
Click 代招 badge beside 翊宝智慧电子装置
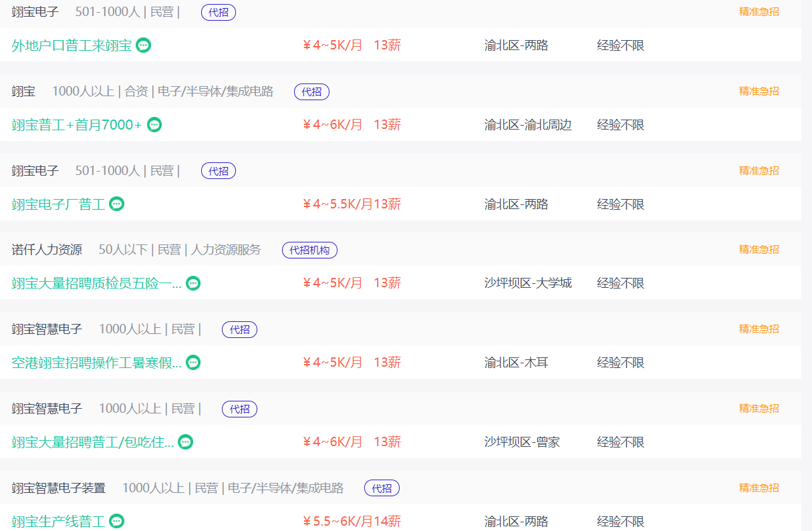tap(382, 488)
